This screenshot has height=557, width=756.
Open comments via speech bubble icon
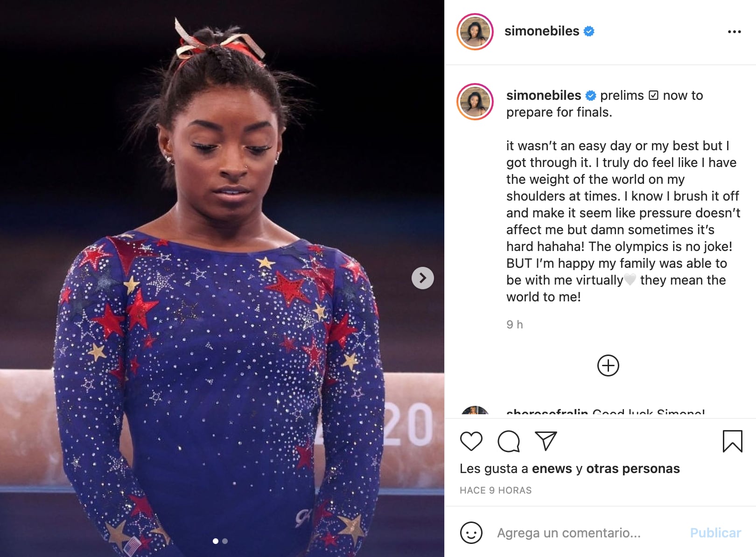coord(508,441)
